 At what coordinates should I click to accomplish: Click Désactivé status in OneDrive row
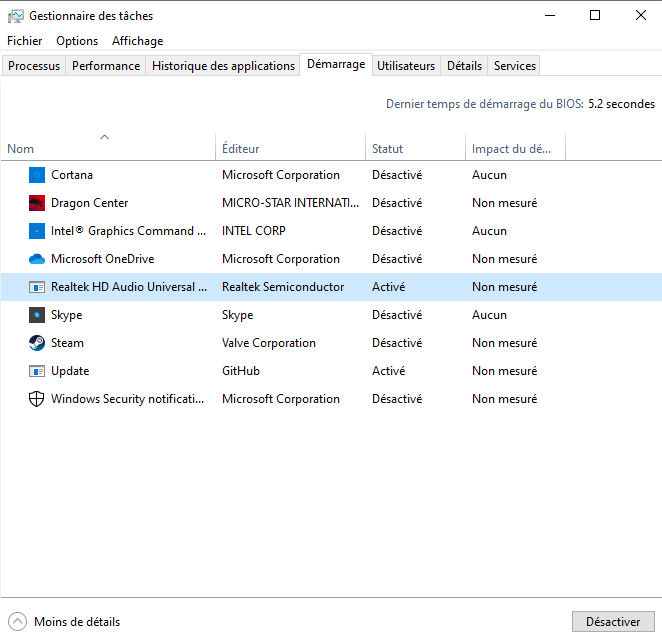point(397,259)
